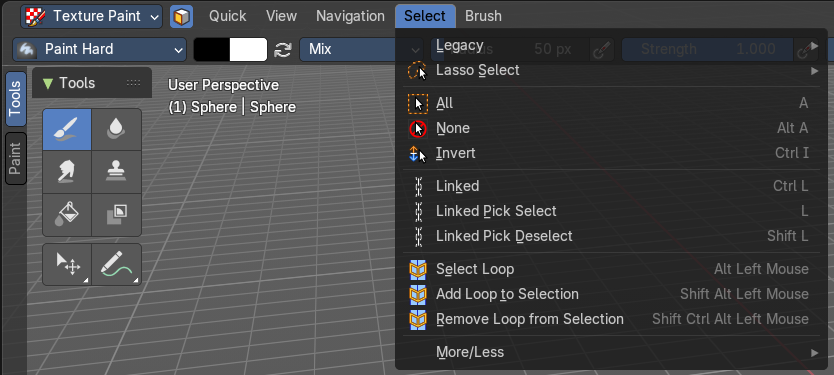Click the Linked Pick Deselect chain icon
Screen dimensions: 834x375
click(418, 236)
